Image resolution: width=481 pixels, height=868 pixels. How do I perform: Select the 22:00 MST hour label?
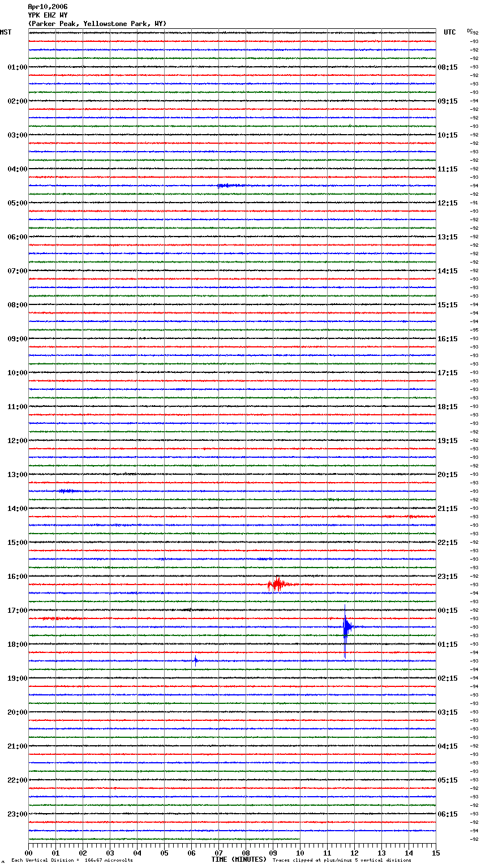click(17, 780)
